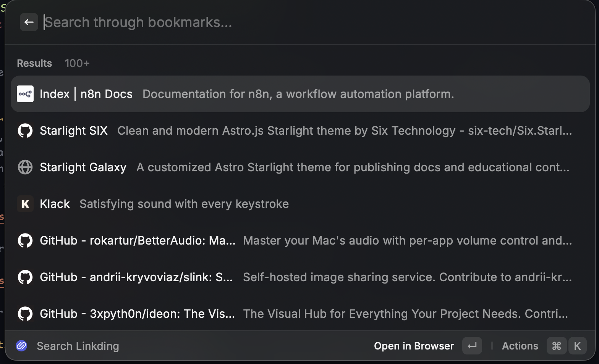Select the Starlight Galaxy bookmark title
The image size is (599, 364).
pos(83,168)
